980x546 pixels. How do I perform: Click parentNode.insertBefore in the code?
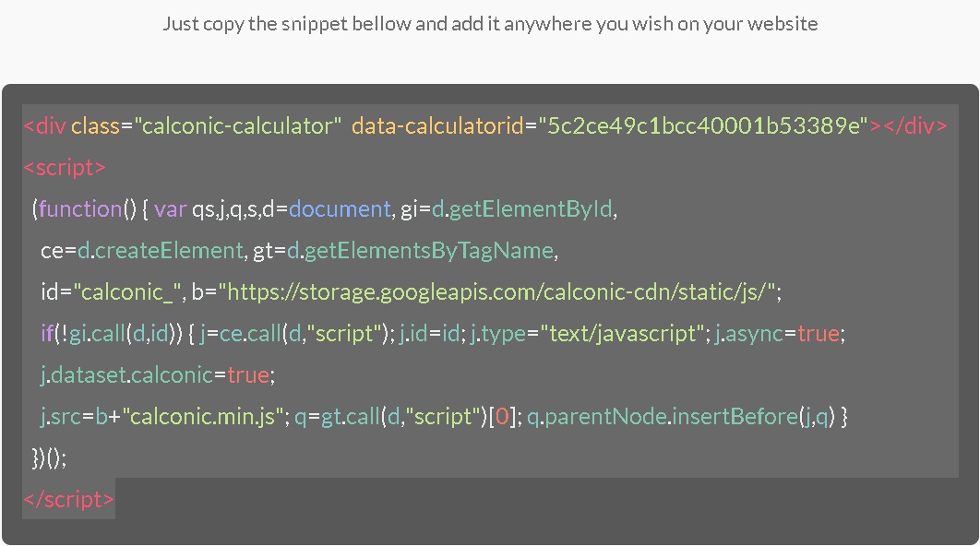click(x=671, y=417)
